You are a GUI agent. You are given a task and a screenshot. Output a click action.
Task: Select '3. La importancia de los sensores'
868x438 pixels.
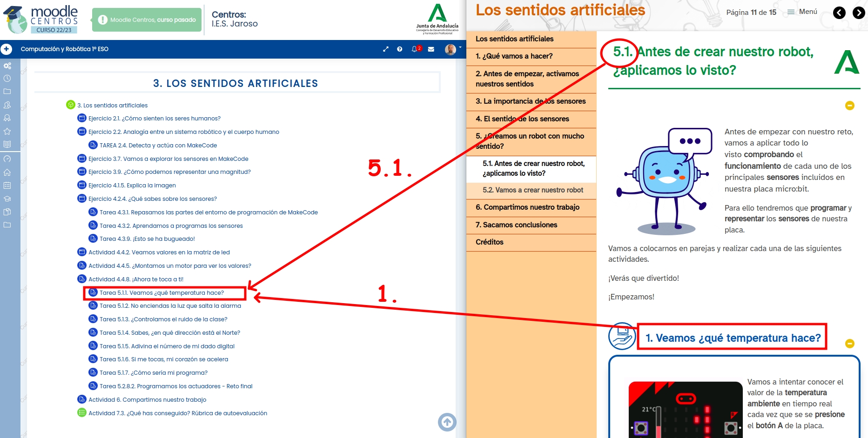[531, 101]
